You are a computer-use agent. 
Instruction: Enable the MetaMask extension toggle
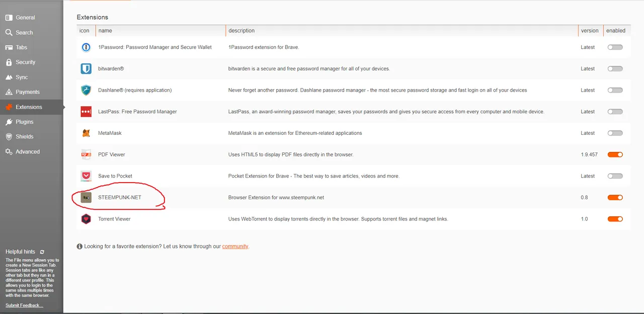(x=615, y=133)
